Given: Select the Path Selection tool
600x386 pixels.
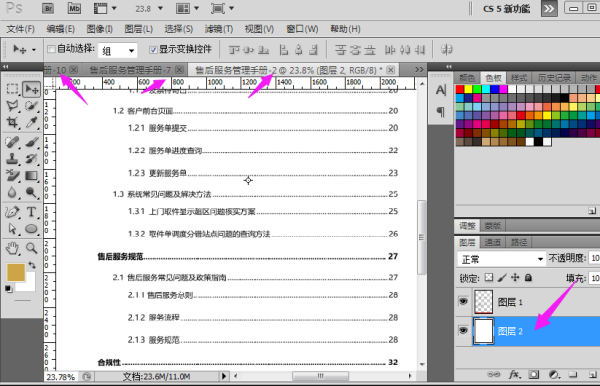Looking at the screenshot, I should [x=12, y=229].
